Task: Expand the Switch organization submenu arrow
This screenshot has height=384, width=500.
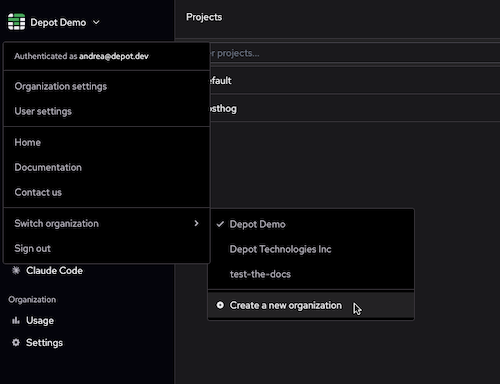Action: coord(196,223)
